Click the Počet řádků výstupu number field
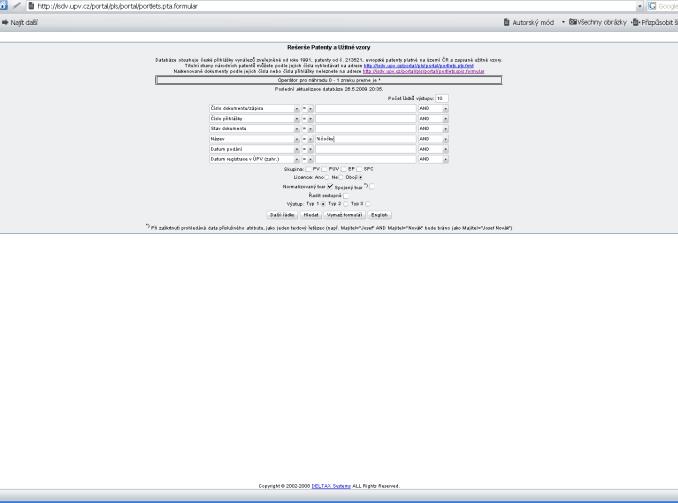This screenshot has width=678, height=503. pos(441,99)
